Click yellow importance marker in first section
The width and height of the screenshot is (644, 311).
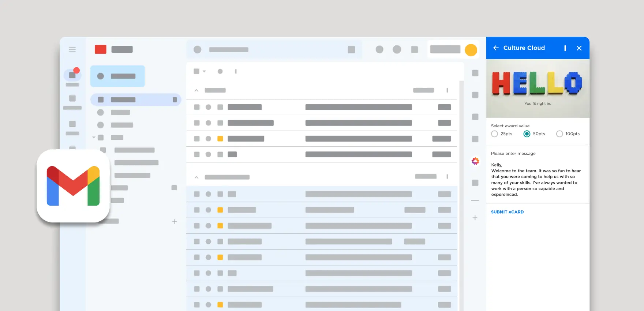pos(220,139)
